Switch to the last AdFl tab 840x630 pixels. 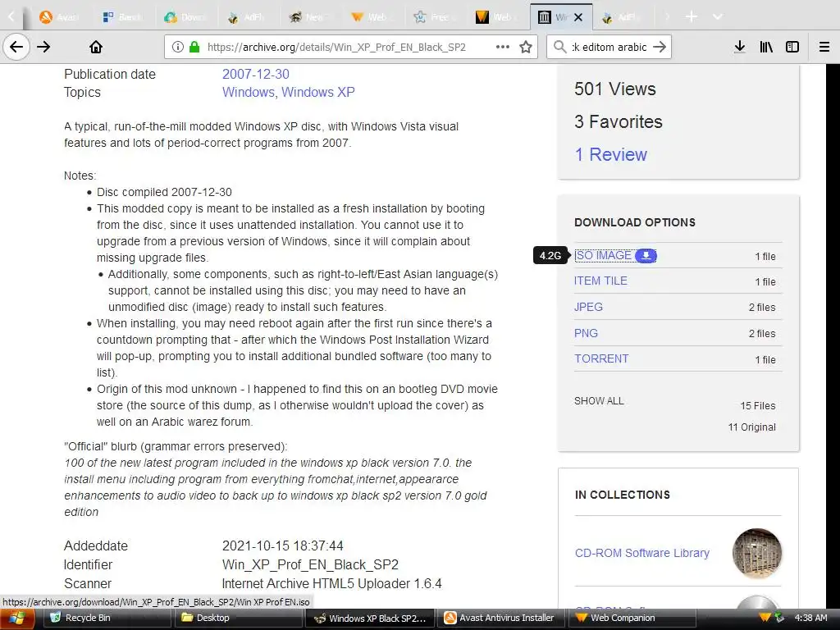click(x=622, y=17)
